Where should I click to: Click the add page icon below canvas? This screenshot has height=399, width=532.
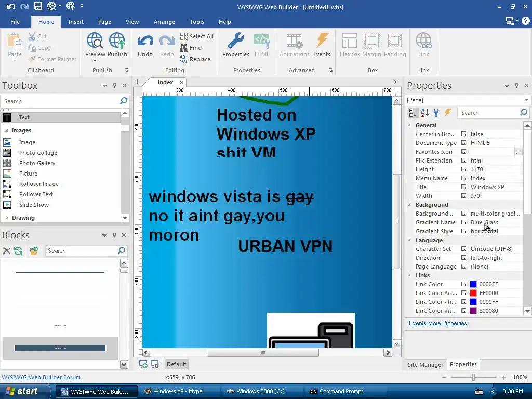pyautogui.click(x=143, y=364)
